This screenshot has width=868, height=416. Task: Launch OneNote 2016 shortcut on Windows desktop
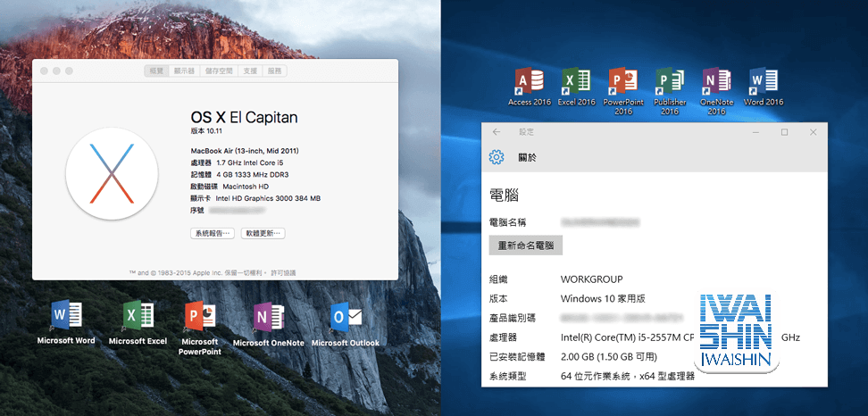point(716,82)
